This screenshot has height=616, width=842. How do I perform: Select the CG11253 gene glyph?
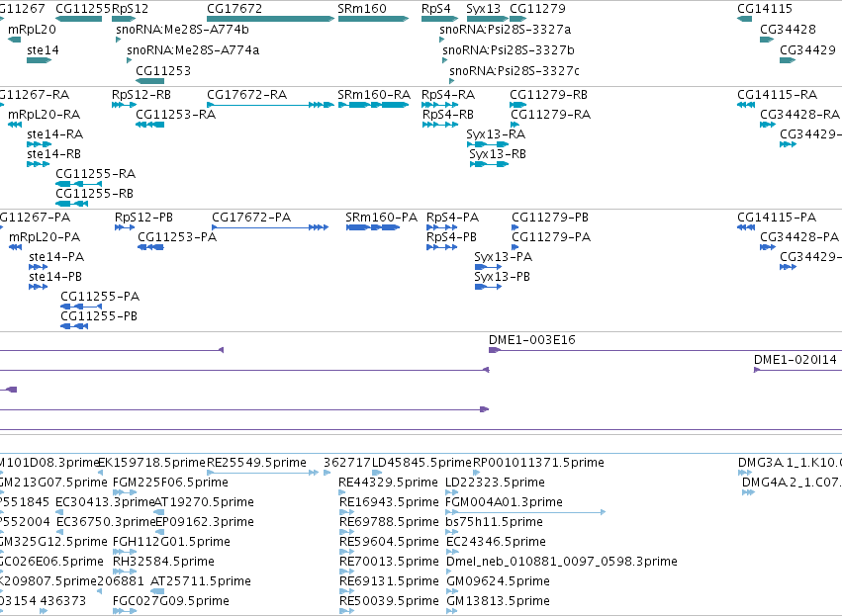[149, 81]
